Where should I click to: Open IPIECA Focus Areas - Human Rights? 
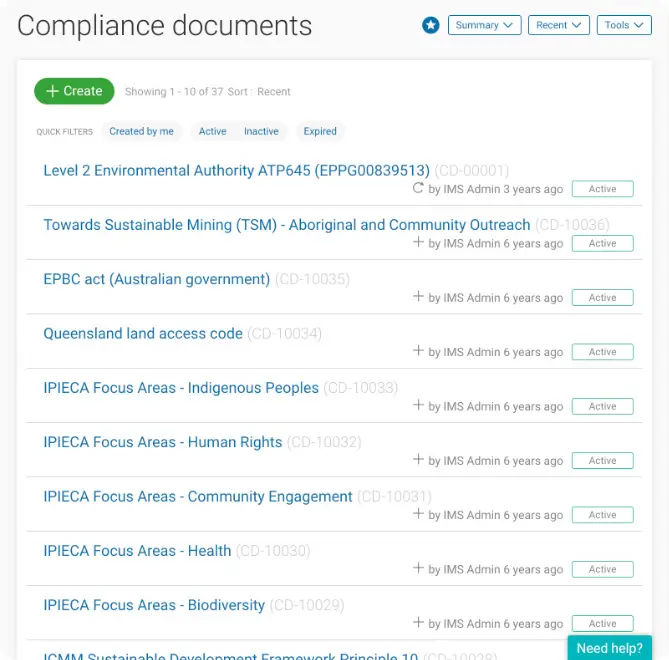click(x=163, y=442)
